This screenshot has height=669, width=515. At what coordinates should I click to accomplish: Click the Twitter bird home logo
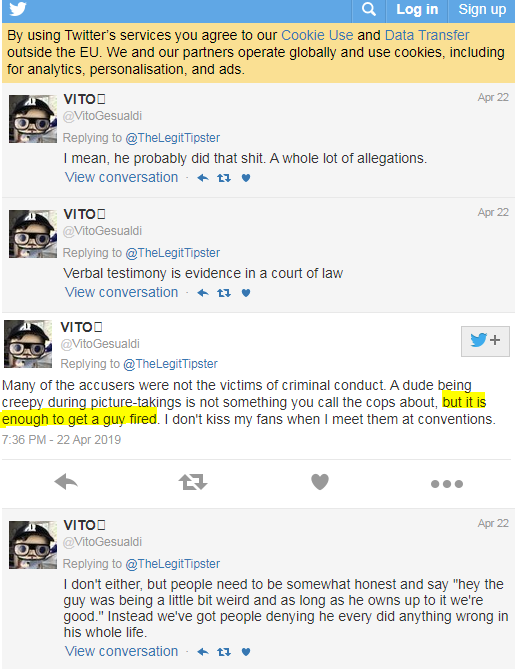click(x=18, y=9)
